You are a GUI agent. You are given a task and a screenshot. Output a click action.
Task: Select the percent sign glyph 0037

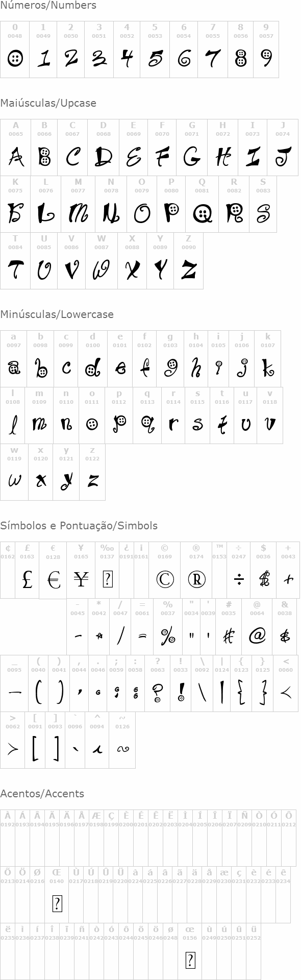pos(168,636)
